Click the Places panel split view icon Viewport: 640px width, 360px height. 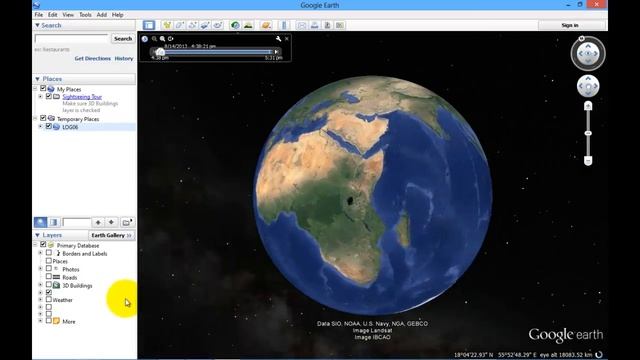click(x=53, y=222)
